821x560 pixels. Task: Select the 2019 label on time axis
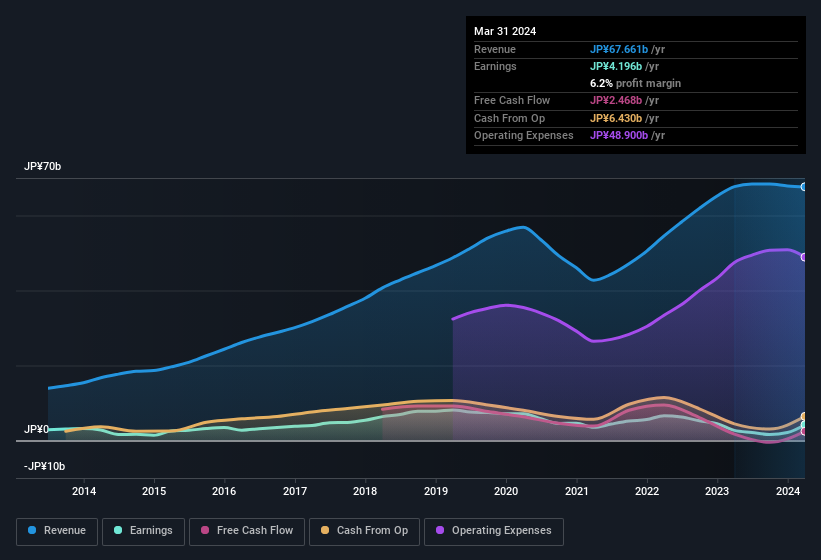[x=436, y=491]
